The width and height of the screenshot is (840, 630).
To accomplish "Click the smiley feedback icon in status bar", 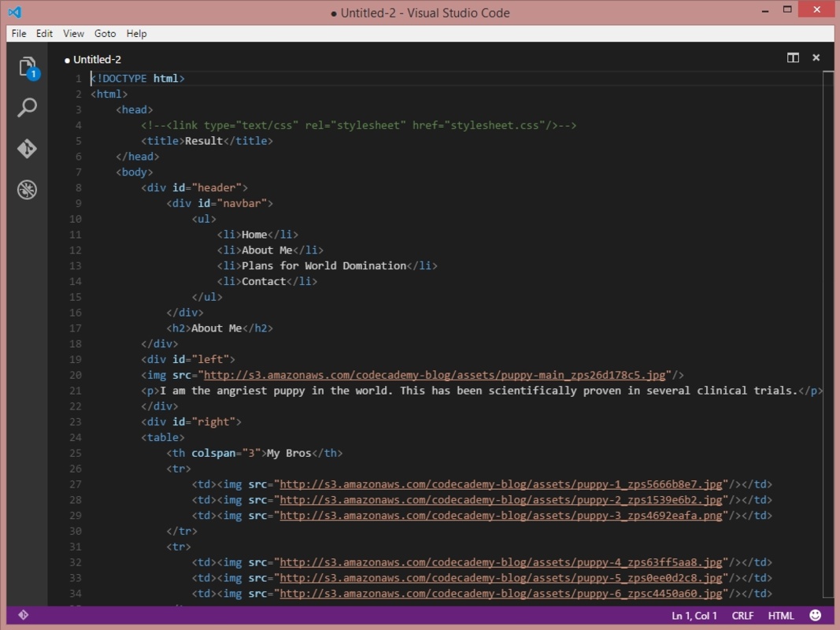I will (816, 615).
